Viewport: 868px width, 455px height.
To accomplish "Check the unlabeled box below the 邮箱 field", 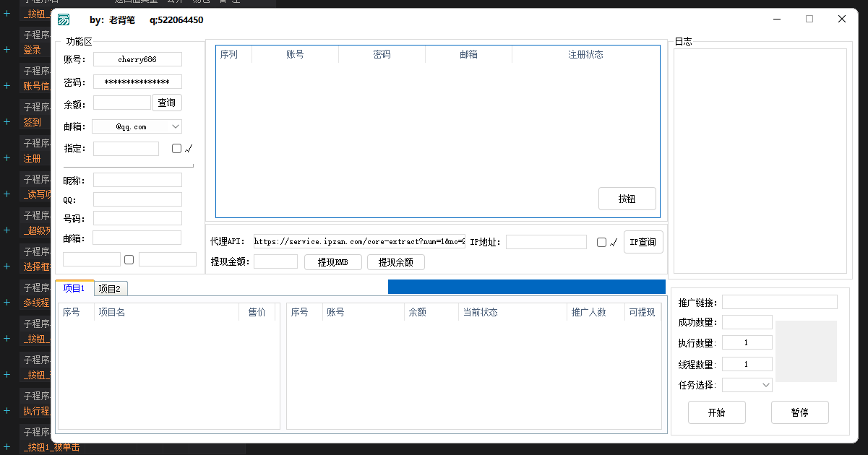I will click(129, 259).
